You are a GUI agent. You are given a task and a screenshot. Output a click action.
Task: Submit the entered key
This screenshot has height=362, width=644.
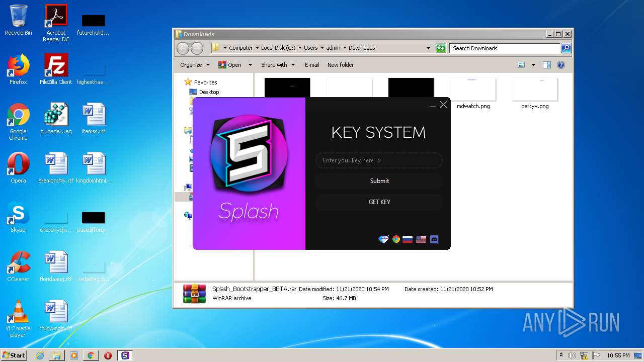(379, 181)
